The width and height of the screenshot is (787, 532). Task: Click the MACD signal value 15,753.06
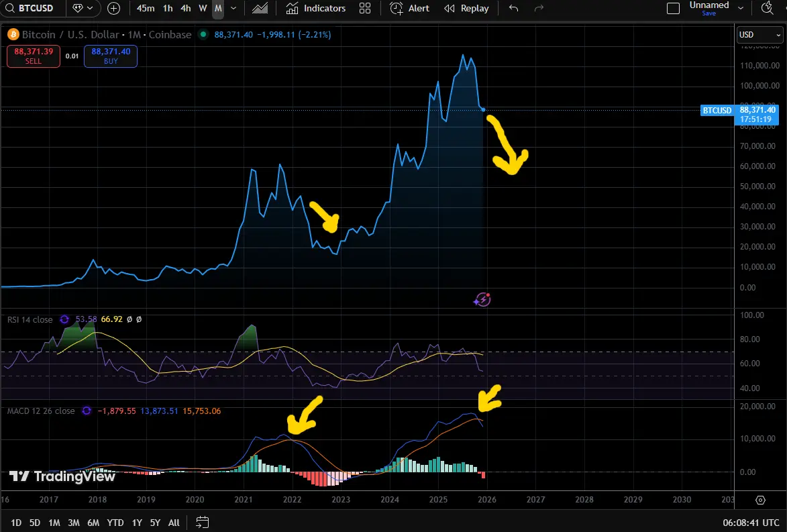click(202, 411)
